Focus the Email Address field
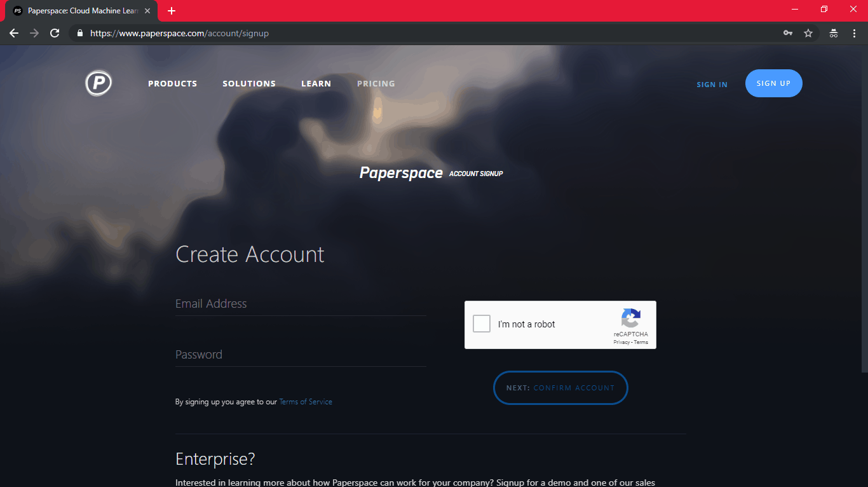 301,304
